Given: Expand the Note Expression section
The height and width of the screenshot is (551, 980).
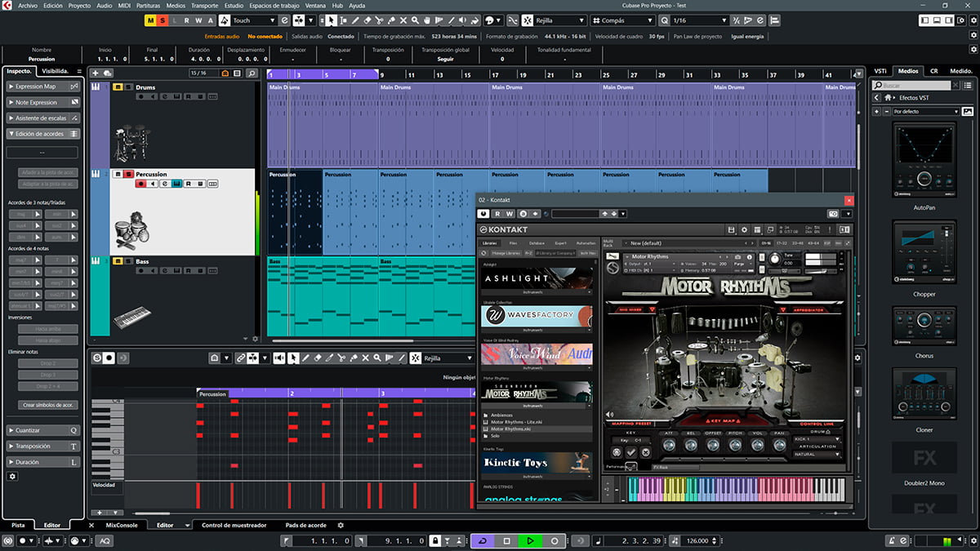Looking at the screenshot, I should point(42,102).
